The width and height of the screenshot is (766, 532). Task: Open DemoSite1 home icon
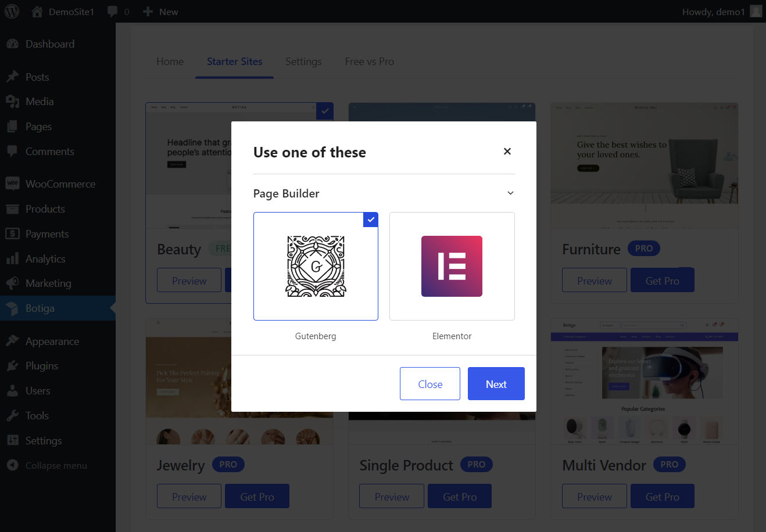click(37, 12)
